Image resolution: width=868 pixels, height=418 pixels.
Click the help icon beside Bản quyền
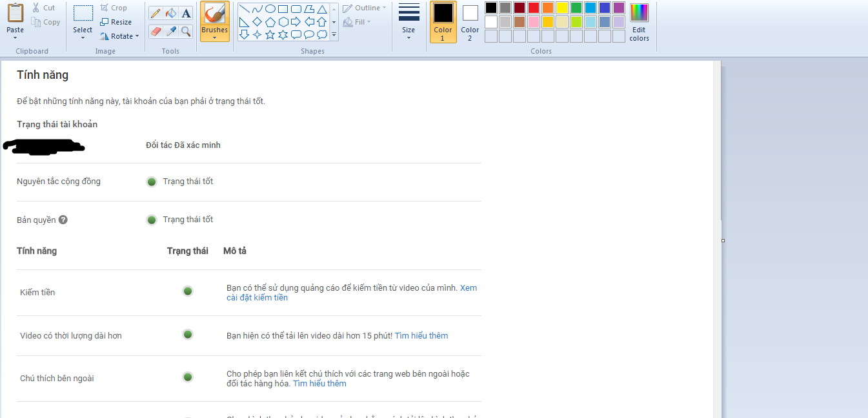[x=63, y=220]
